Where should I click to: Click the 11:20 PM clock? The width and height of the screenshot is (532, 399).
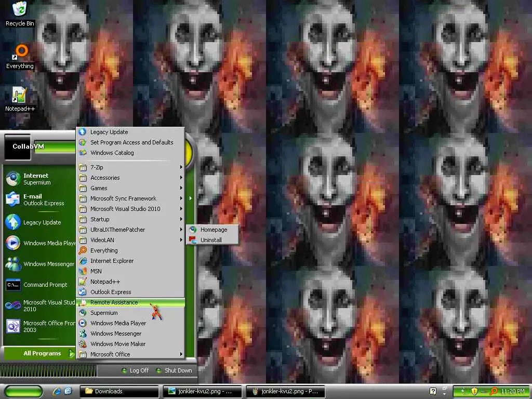coord(512,392)
